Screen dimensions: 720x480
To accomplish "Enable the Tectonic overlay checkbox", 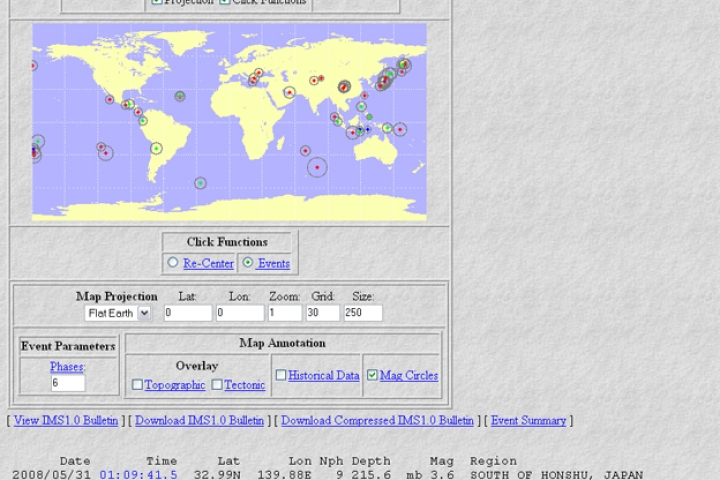I will pos(217,384).
